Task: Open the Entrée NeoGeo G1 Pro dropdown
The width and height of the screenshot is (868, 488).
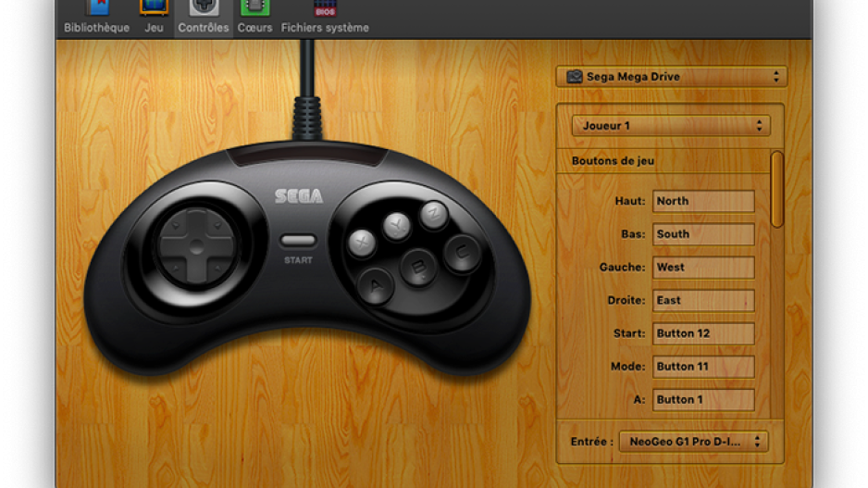Action: pos(694,442)
